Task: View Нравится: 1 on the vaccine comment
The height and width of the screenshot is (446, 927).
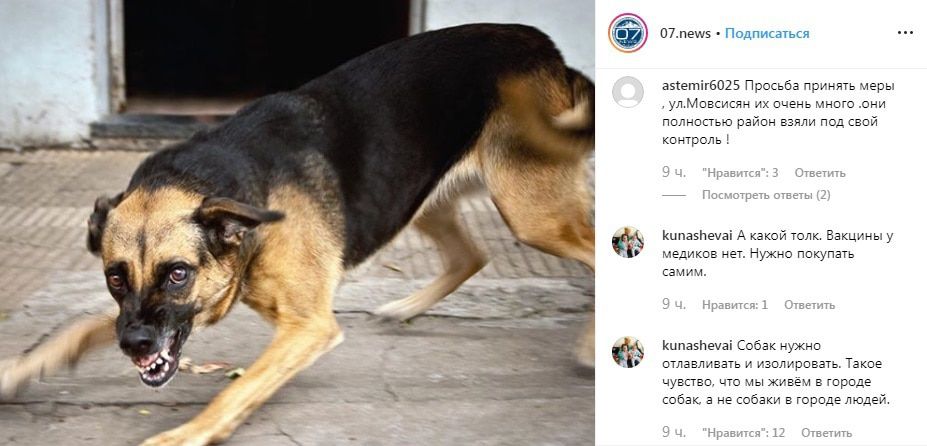Action: 735,305
